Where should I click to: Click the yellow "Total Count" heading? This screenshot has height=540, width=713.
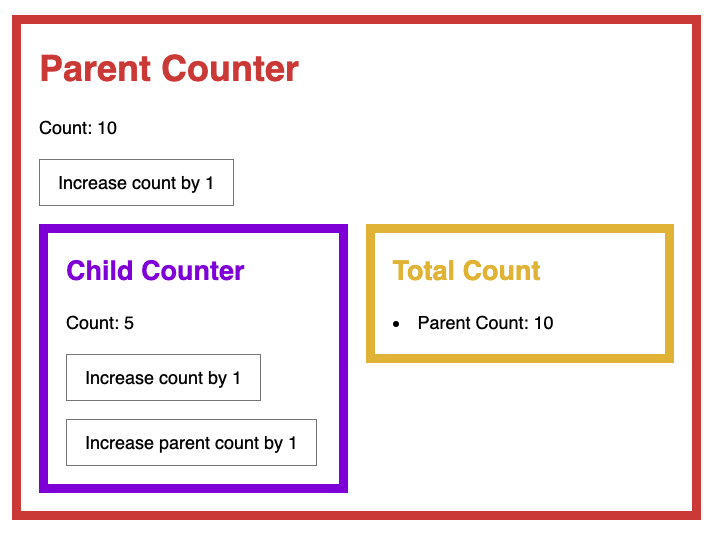(466, 271)
